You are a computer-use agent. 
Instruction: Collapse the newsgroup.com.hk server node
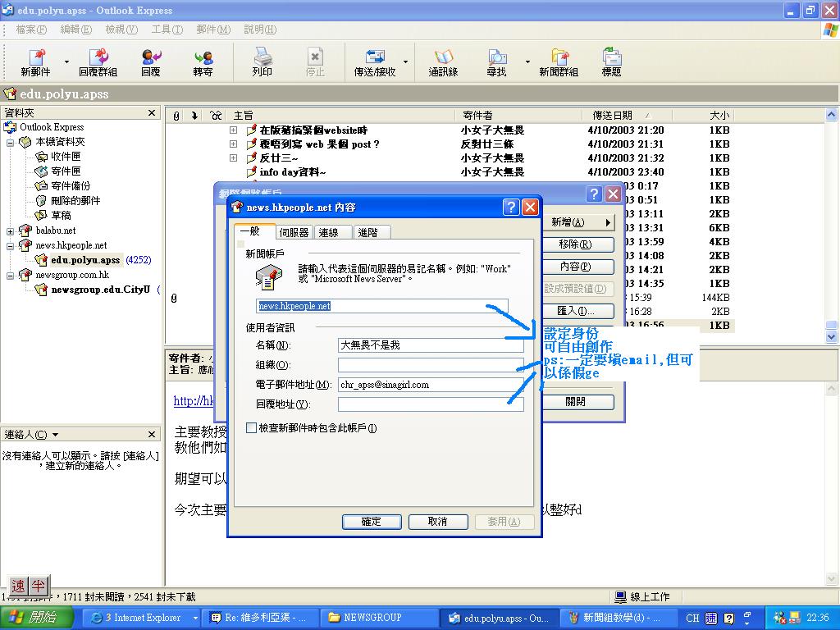(10, 276)
